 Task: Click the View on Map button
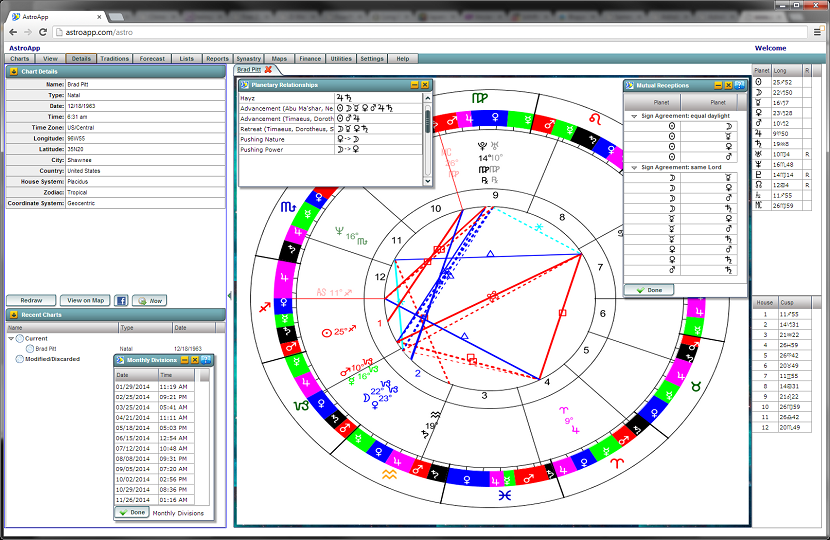tap(85, 300)
